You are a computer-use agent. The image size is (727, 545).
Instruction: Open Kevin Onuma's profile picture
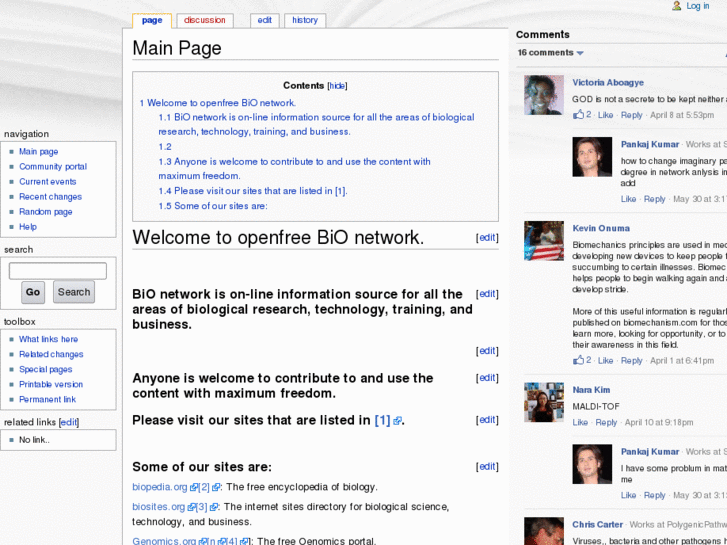544,241
